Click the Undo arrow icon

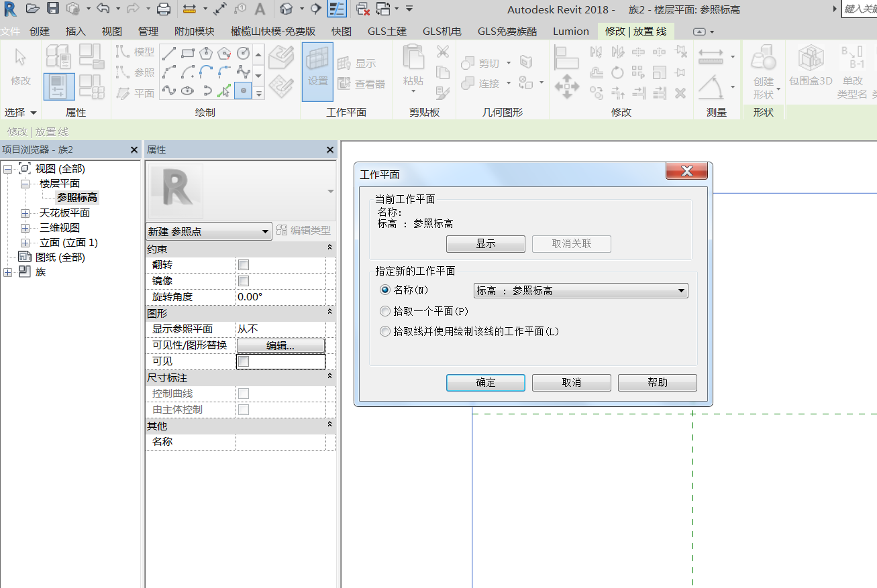pos(103,9)
